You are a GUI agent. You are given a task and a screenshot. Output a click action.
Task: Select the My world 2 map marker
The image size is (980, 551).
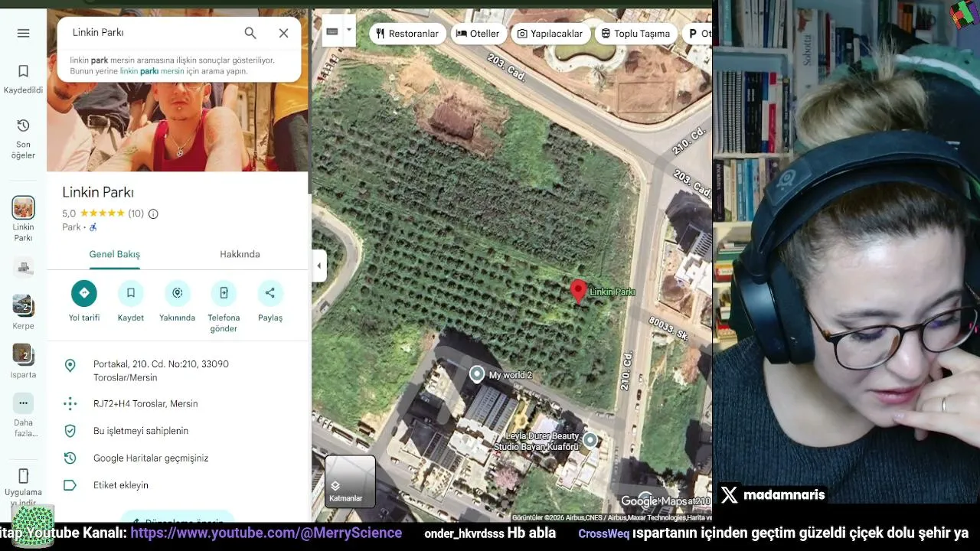point(477,374)
